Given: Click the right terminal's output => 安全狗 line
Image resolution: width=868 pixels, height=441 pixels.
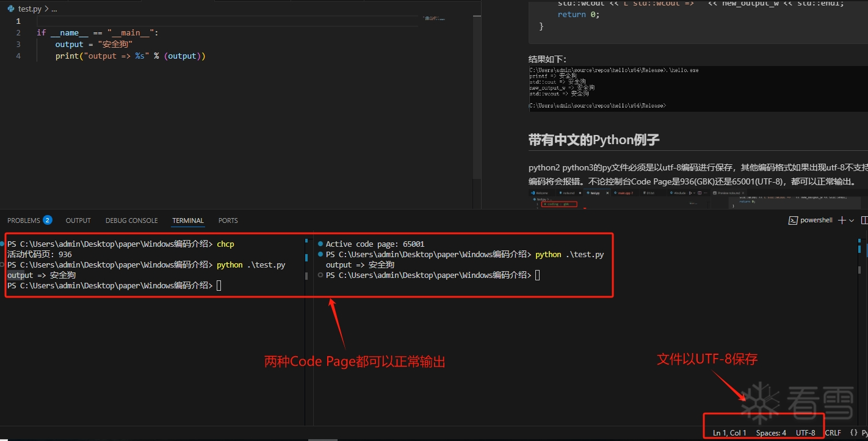Looking at the screenshot, I should pyautogui.click(x=360, y=264).
